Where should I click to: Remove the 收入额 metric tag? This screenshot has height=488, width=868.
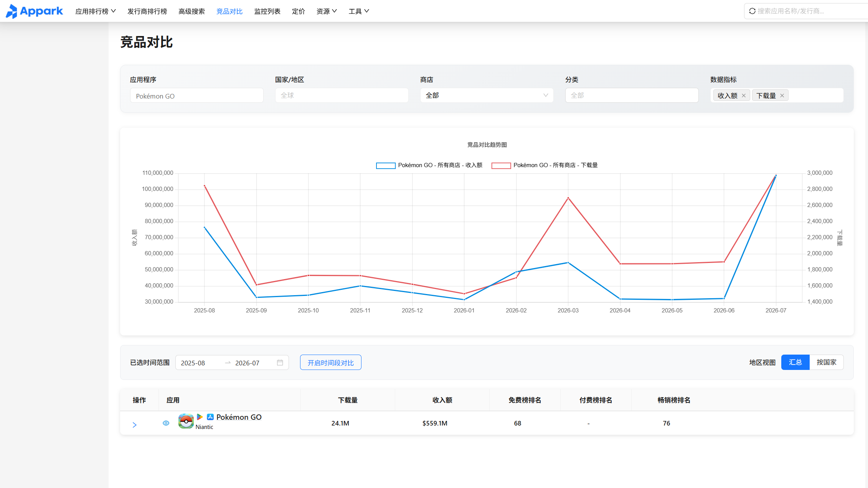pyautogui.click(x=744, y=96)
